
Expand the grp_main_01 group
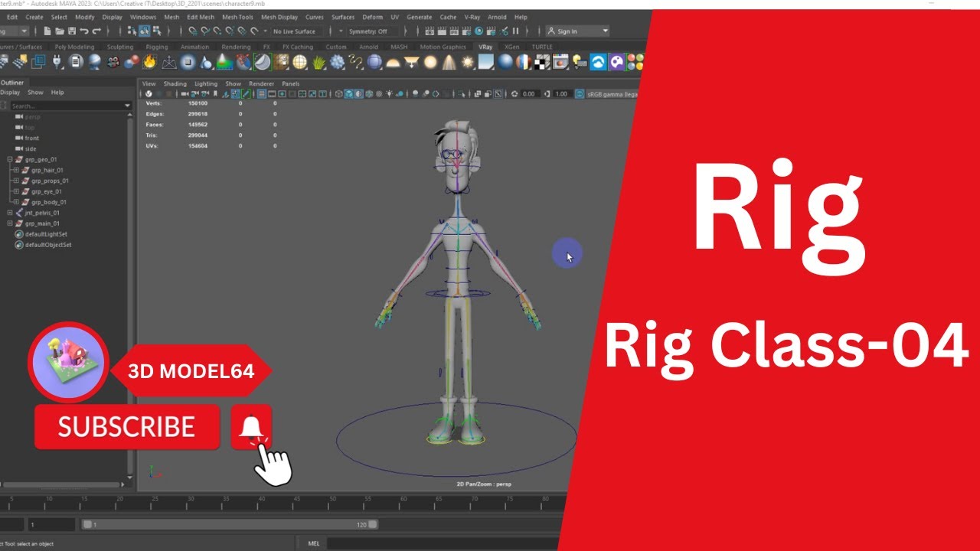(10, 223)
